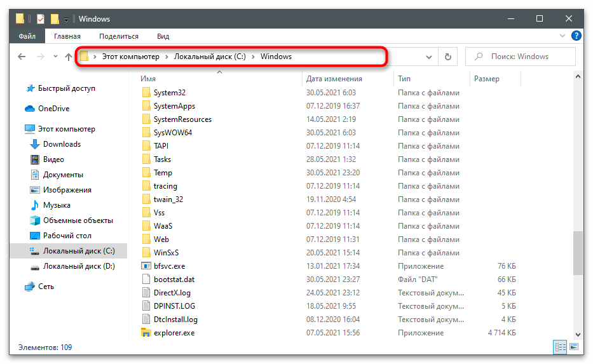Open the recent locations dropdown arrow
This screenshot has width=593, height=364.
click(55, 57)
